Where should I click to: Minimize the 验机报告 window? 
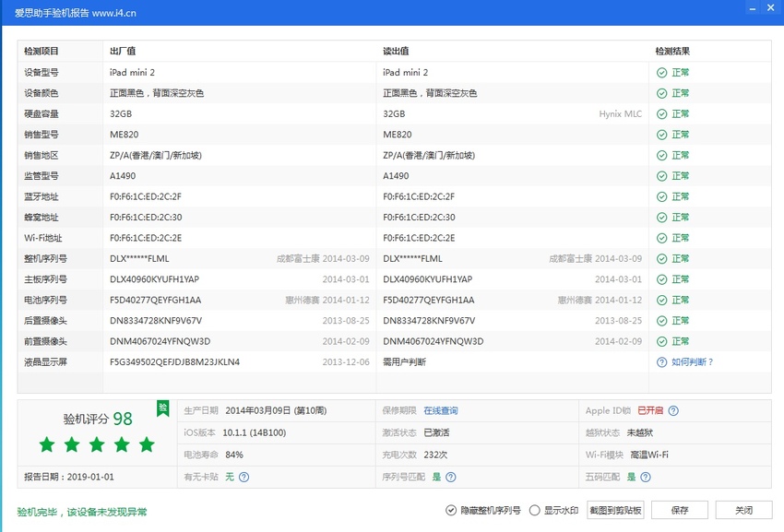coord(752,8)
